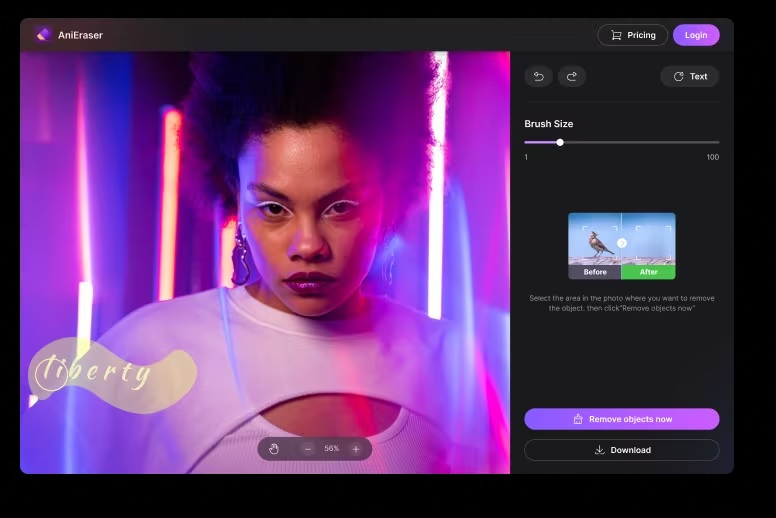The image size is (776, 518).
Task: Zoom out with the minus icon
Action: pos(308,449)
